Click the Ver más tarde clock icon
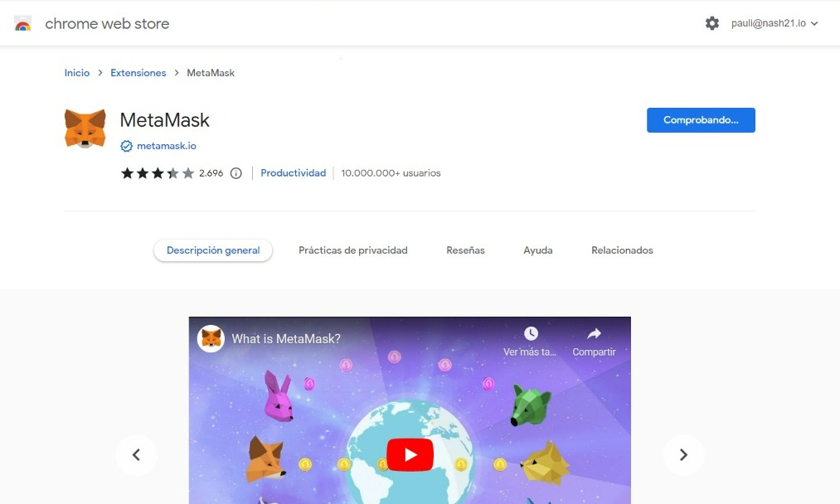 [x=531, y=334]
